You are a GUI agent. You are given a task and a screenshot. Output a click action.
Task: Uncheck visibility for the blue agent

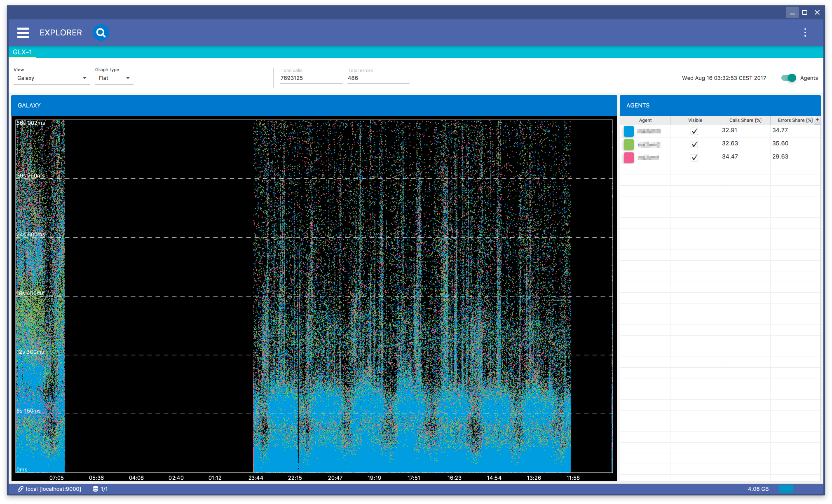pos(694,131)
